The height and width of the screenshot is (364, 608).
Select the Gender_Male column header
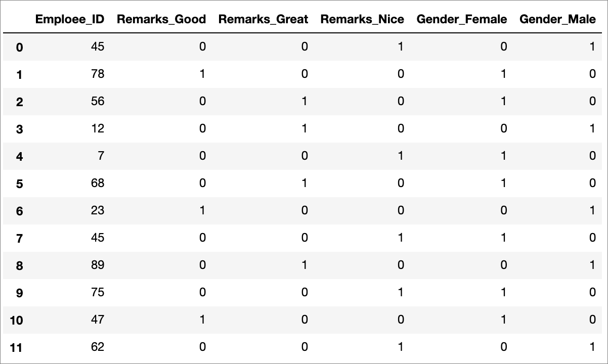558,19
